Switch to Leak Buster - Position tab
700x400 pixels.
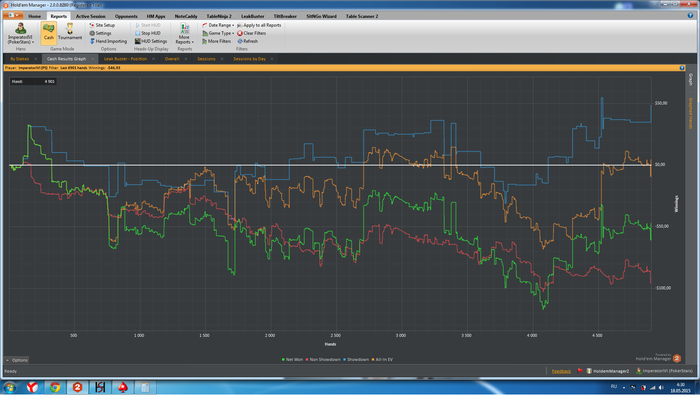125,59
